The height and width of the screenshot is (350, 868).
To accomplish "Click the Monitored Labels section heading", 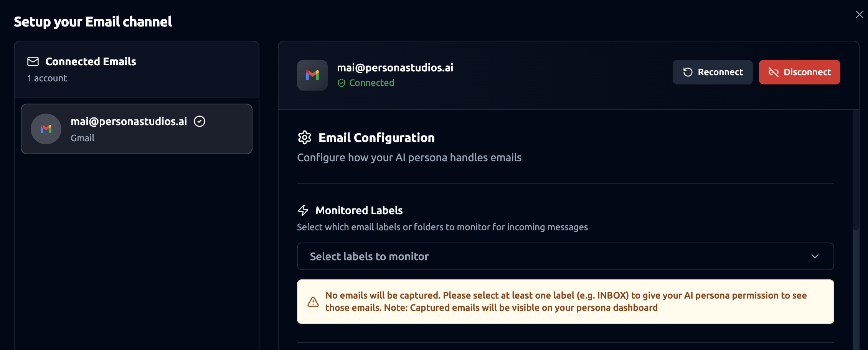I will click(x=359, y=210).
